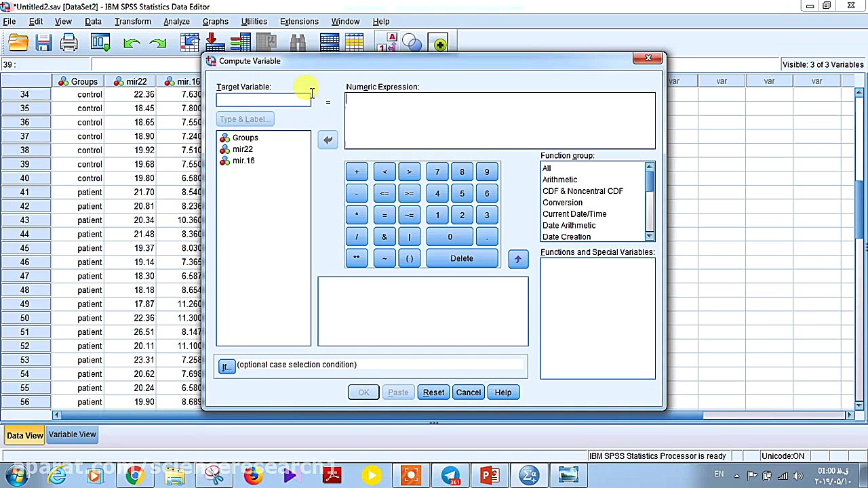Open the Graphs menu
This screenshot has height=488, width=868.
(216, 21)
